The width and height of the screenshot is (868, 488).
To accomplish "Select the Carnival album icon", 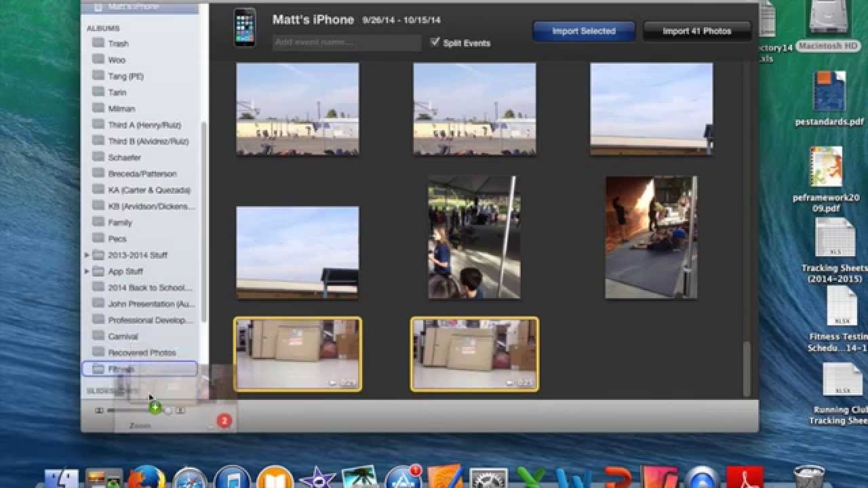I will point(98,336).
